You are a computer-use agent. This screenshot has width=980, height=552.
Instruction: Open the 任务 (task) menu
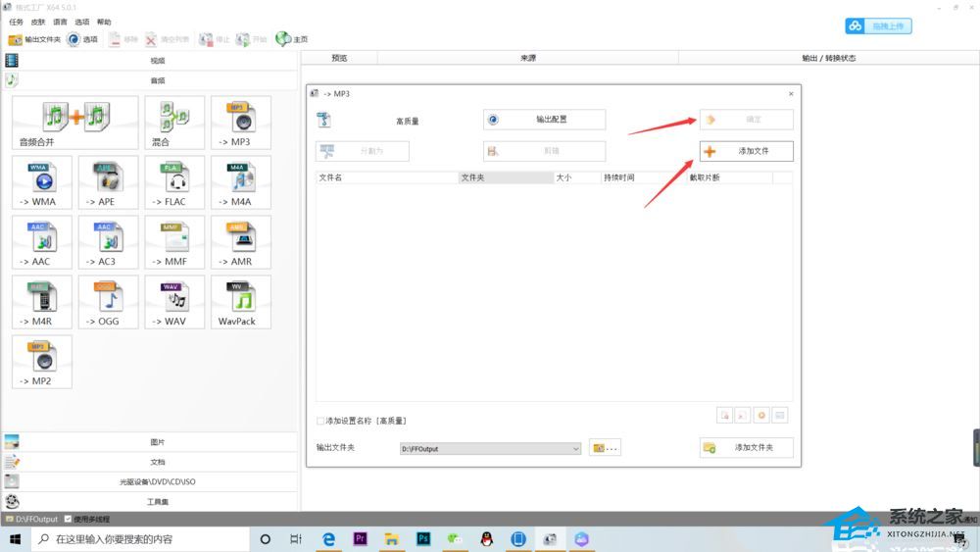[x=16, y=22]
